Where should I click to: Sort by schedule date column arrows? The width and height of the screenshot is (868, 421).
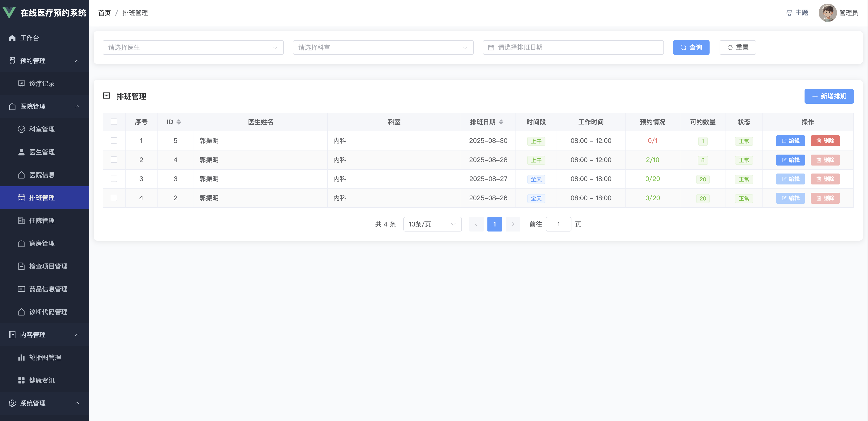point(501,122)
